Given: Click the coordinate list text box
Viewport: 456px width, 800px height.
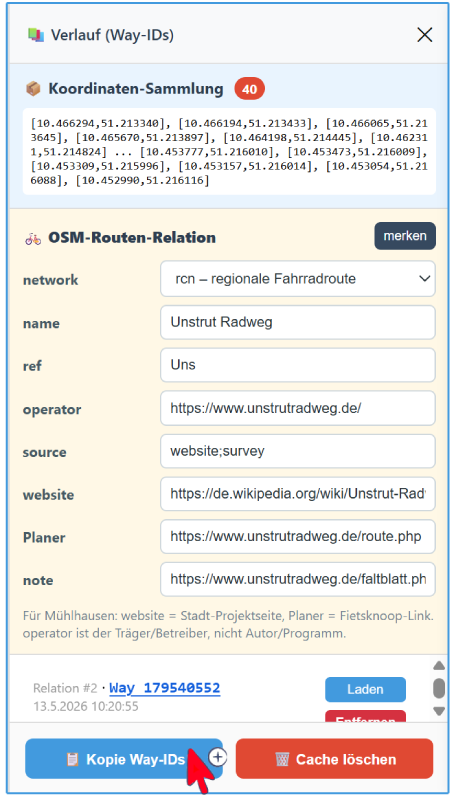Looking at the screenshot, I should [x=229, y=152].
